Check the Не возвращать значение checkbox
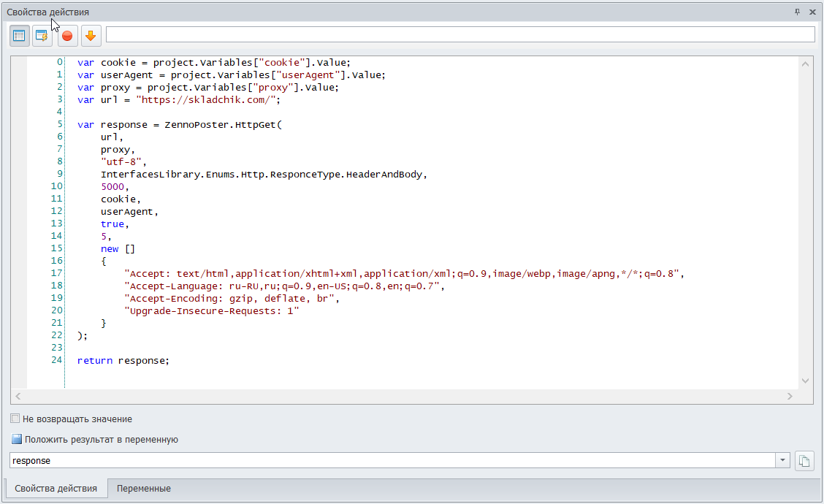The height and width of the screenshot is (504, 824). [x=15, y=419]
